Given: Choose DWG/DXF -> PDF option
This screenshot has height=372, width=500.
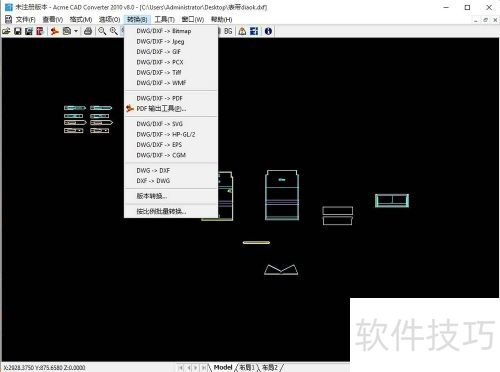Looking at the screenshot, I should click(159, 98).
